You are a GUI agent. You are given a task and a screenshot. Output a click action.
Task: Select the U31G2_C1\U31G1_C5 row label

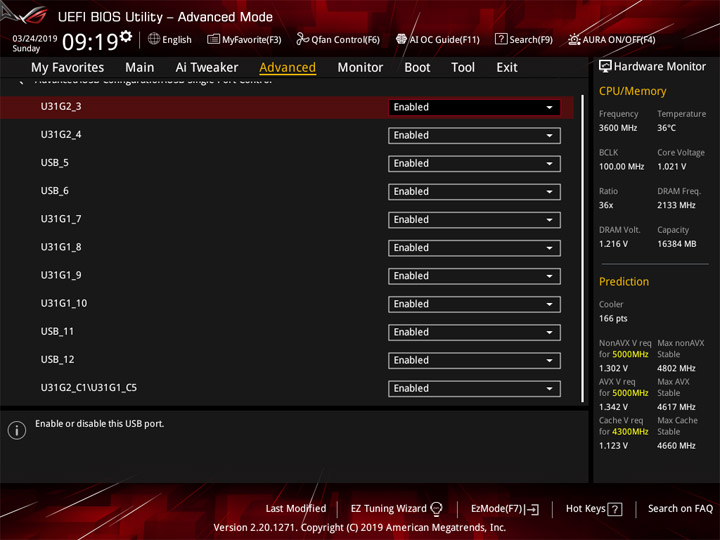(x=89, y=388)
